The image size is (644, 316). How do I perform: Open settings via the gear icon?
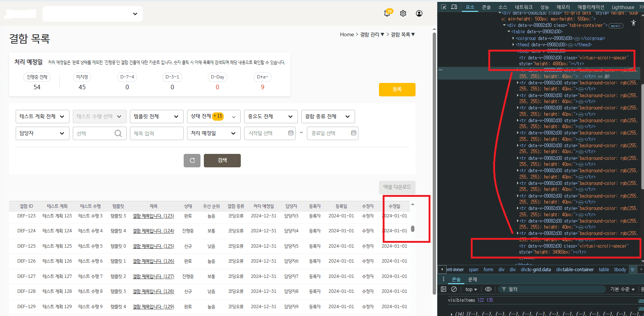[403, 13]
